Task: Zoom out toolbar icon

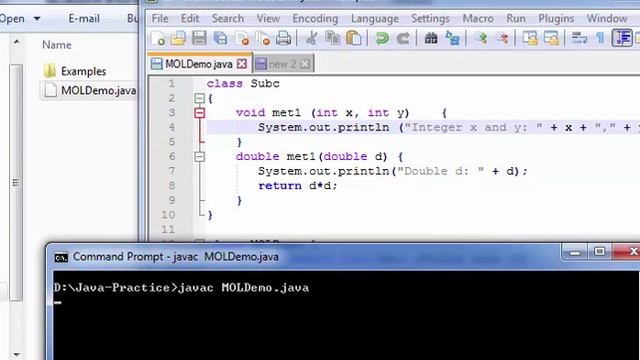Action: click(502, 38)
